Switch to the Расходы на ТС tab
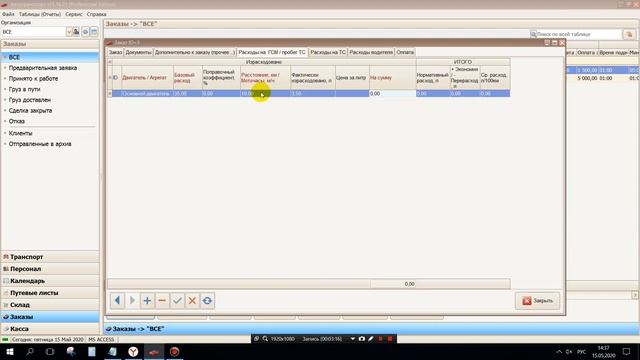 328,52
